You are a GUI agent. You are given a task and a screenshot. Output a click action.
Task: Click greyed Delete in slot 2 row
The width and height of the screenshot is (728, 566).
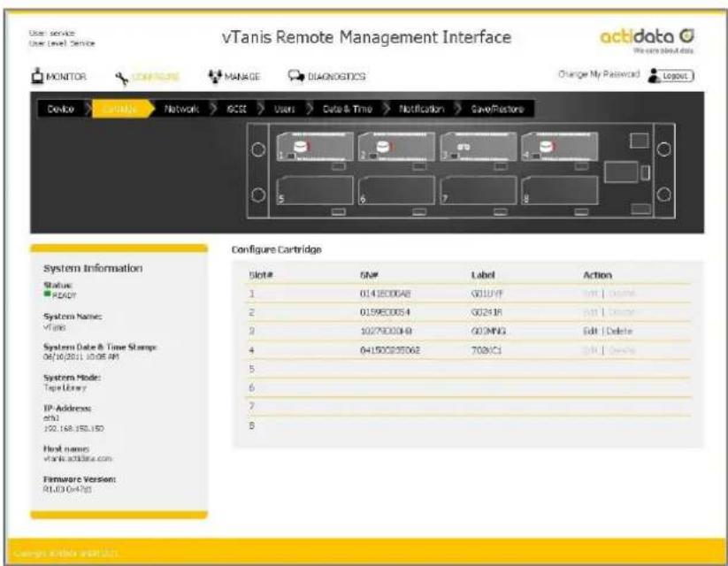(x=621, y=312)
